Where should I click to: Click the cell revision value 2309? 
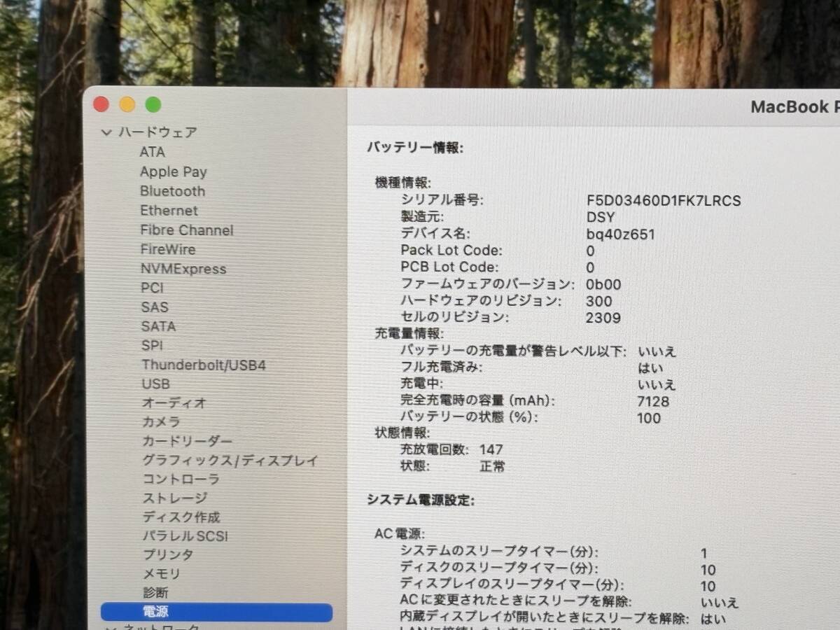(603, 318)
